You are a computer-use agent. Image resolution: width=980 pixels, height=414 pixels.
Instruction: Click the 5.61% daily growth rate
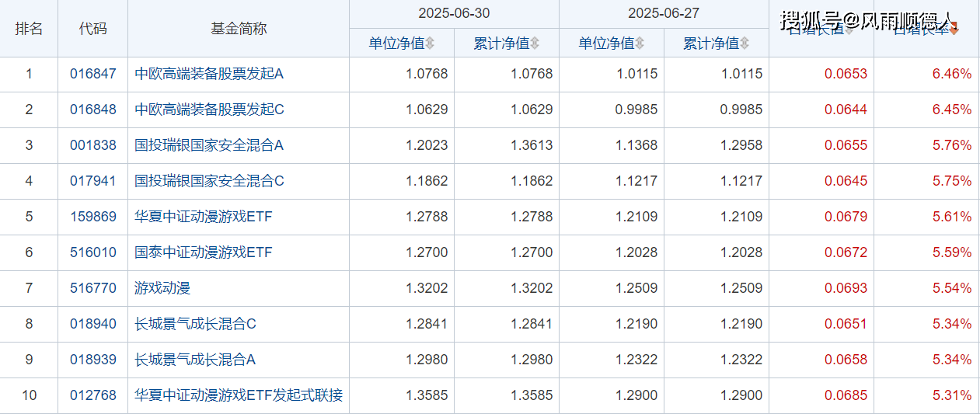pos(952,217)
